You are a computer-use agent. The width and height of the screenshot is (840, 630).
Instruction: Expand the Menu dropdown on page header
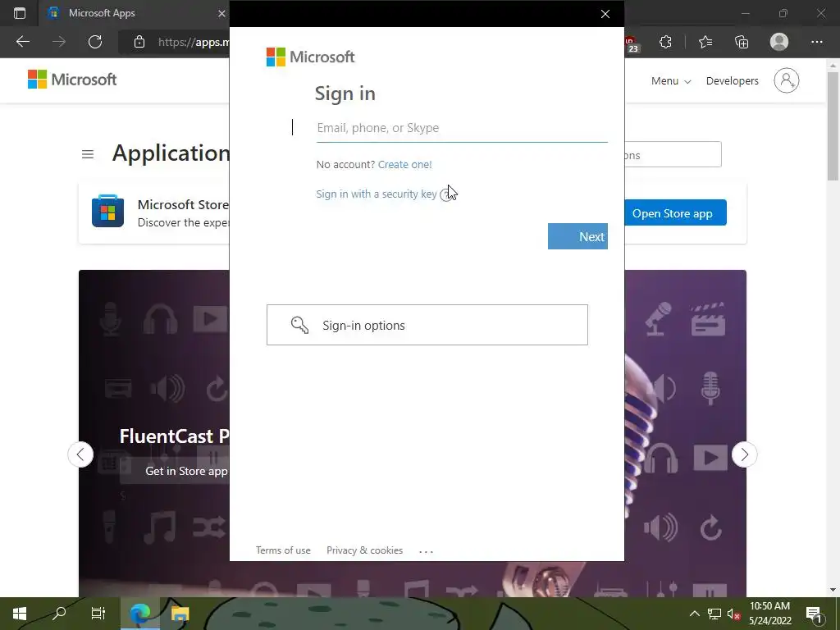(671, 81)
